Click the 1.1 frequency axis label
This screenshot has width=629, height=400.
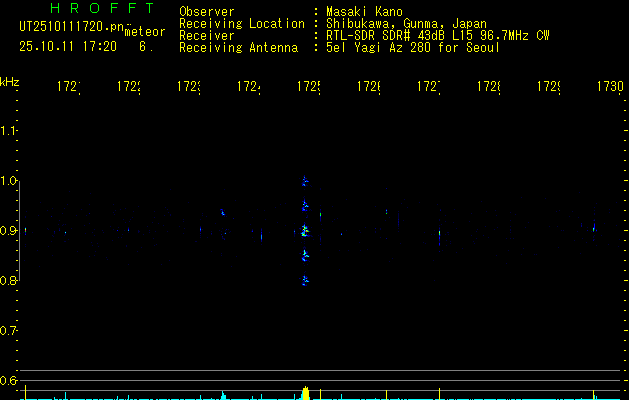pos(8,130)
